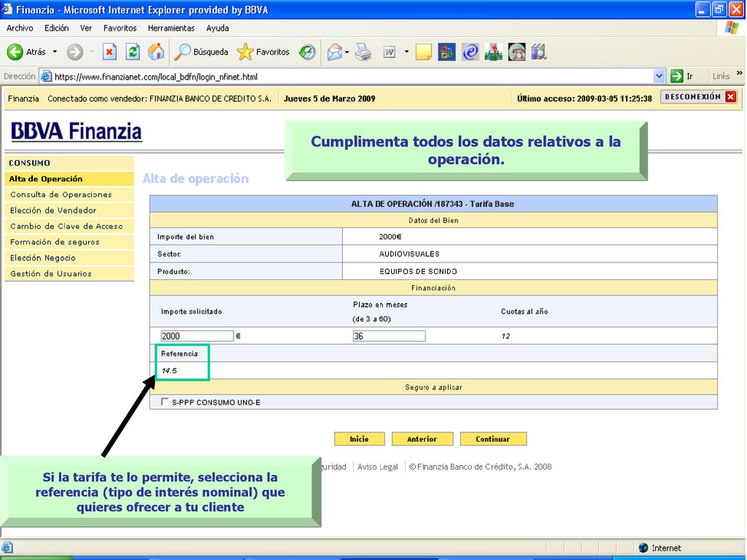Stop loading with the red X icon
This screenshot has width=747, height=560.
tap(109, 52)
